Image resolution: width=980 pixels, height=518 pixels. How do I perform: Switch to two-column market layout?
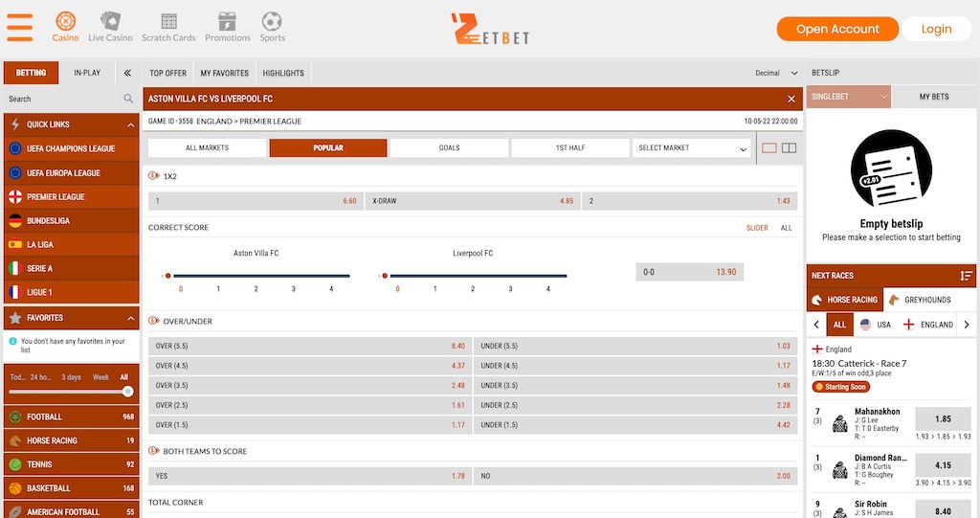790,147
